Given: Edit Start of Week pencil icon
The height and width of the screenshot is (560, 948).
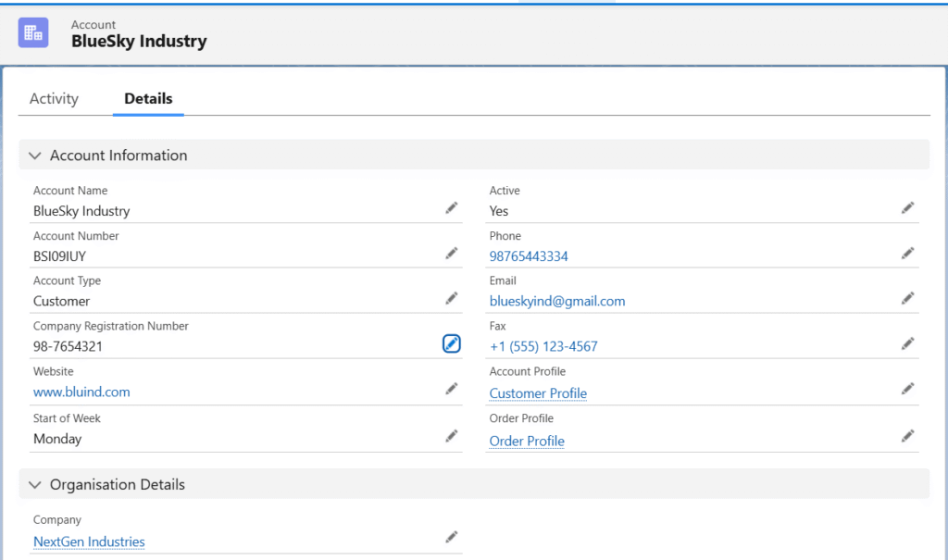Looking at the screenshot, I should pos(451,436).
